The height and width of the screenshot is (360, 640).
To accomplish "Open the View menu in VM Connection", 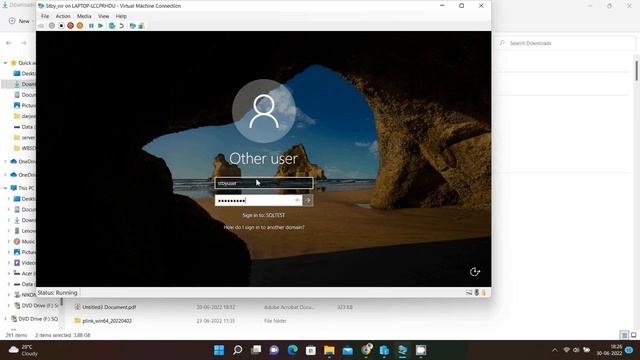I will pos(103,16).
